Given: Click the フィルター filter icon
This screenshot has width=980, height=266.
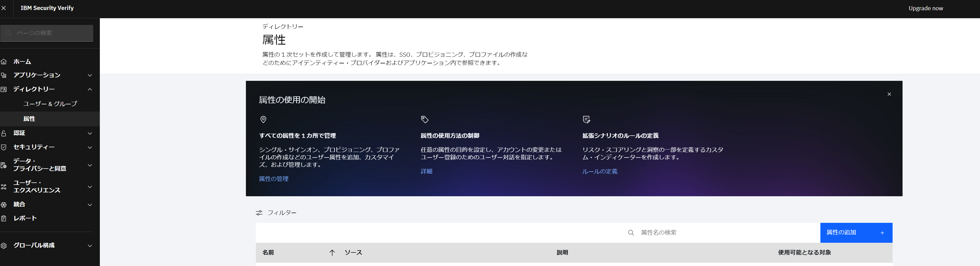Looking at the screenshot, I should coord(259,212).
